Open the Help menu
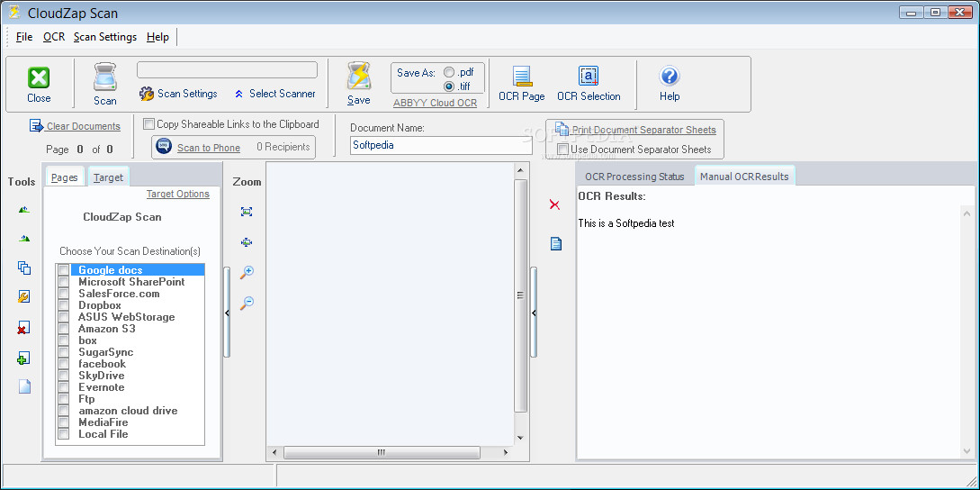Viewport: 980px width, 490px height. (157, 37)
